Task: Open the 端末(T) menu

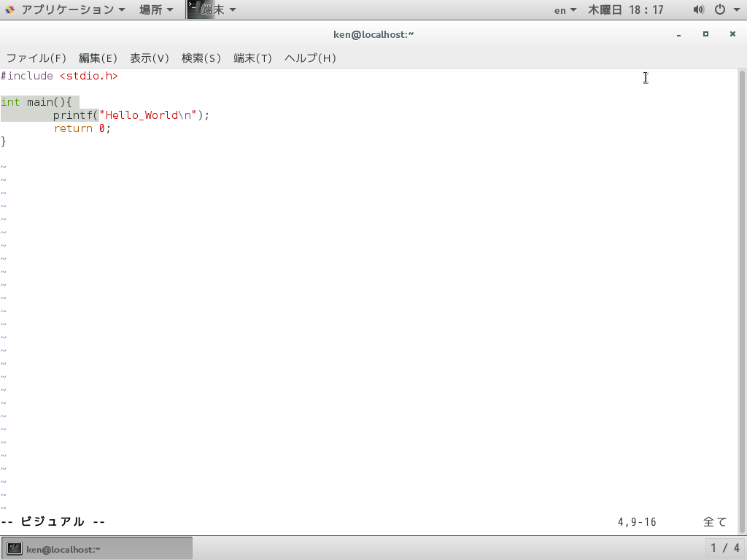Action: point(253,58)
